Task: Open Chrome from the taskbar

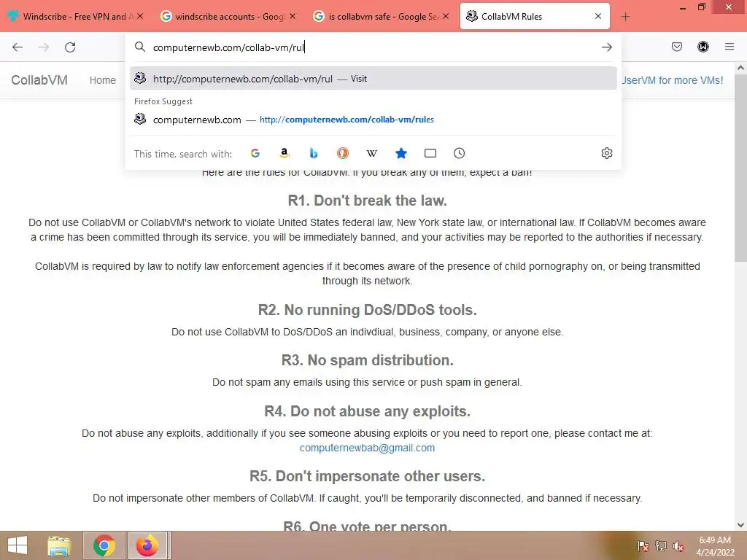Action: (x=104, y=545)
